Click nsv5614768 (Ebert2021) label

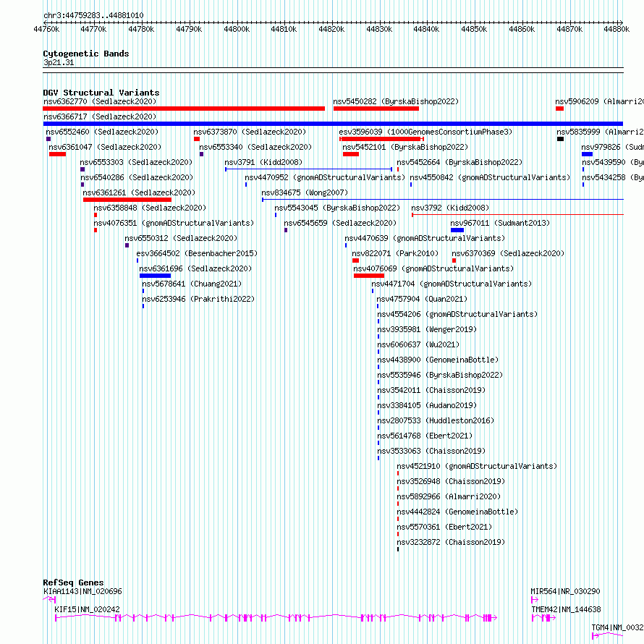425,436
